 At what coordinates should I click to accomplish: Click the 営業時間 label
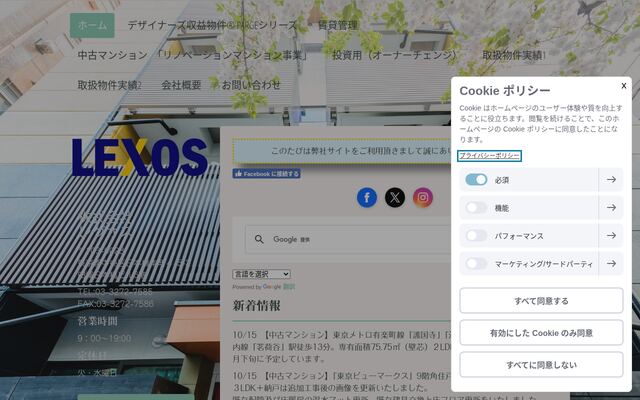coord(98,321)
